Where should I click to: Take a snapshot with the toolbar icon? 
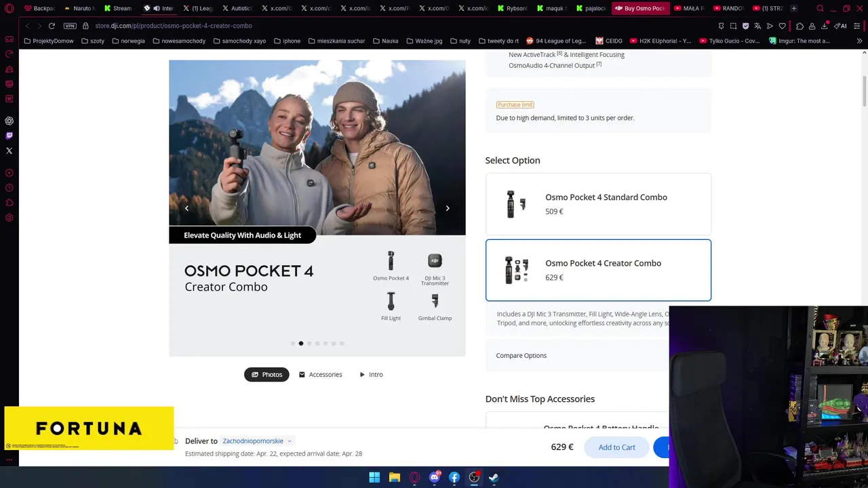(x=733, y=26)
